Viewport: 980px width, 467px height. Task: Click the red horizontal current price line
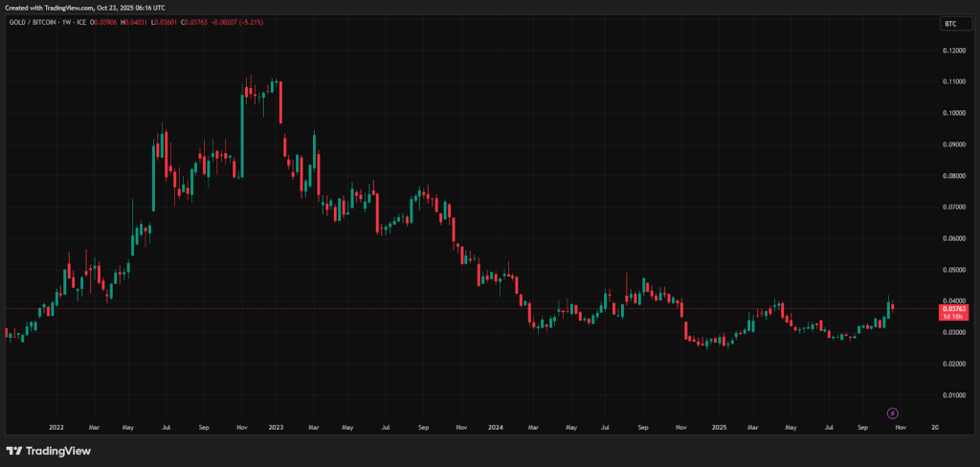(479, 308)
